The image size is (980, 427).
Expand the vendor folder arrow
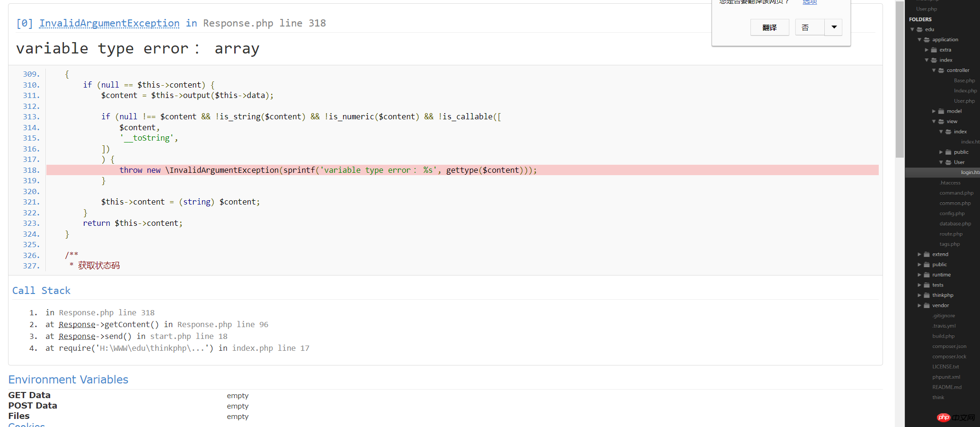click(x=919, y=305)
